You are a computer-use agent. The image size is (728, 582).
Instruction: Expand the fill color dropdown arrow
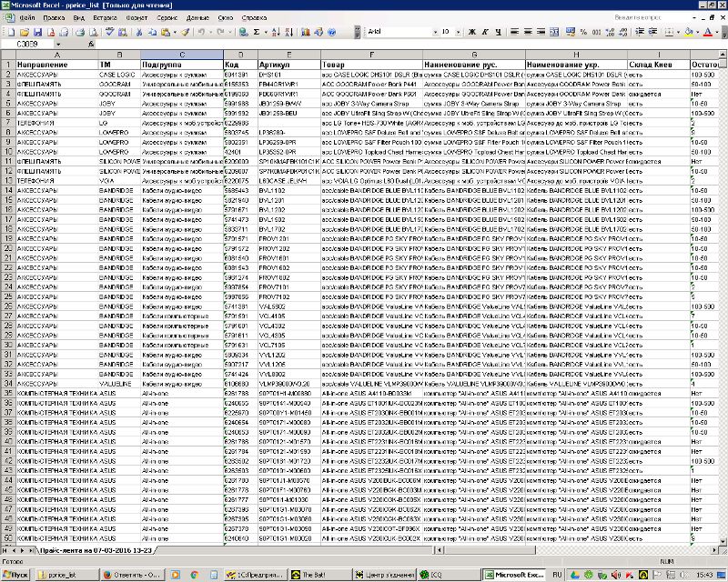point(698,32)
